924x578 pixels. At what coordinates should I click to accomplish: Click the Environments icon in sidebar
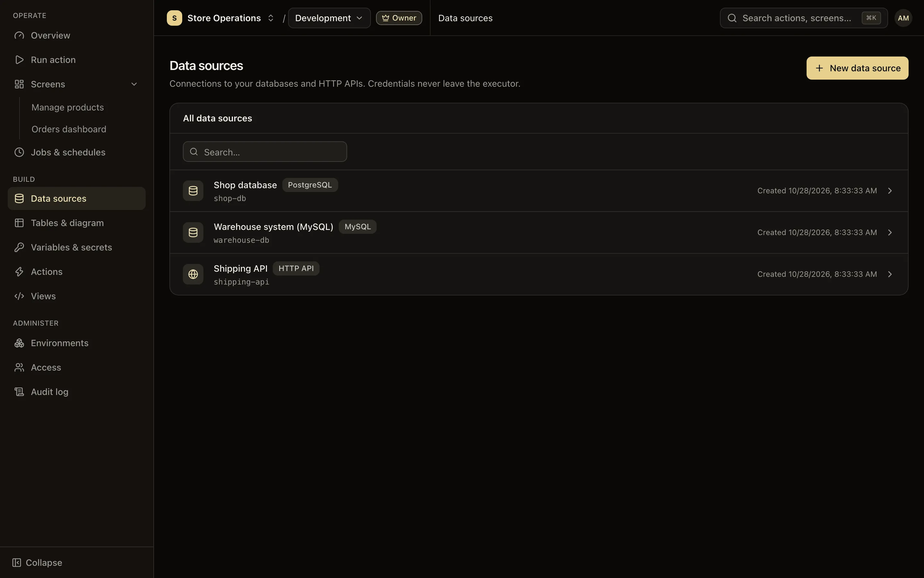pos(19,343)
